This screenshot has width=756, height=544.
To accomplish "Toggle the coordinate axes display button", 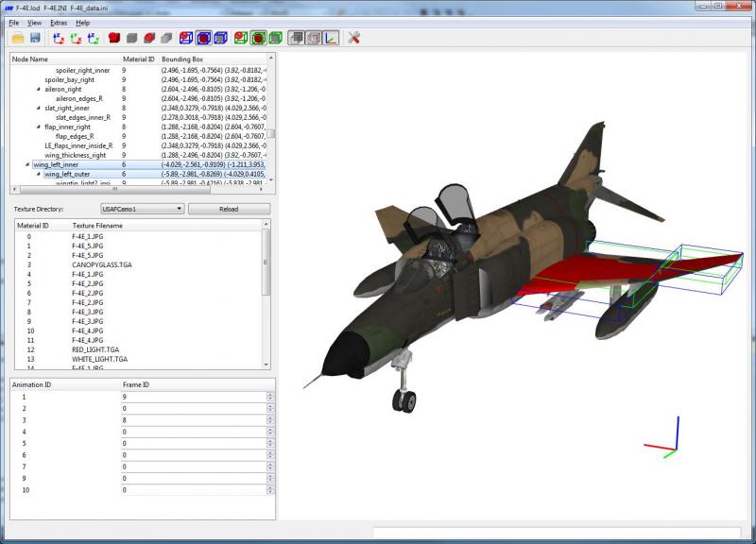I will tap(331, 38).
